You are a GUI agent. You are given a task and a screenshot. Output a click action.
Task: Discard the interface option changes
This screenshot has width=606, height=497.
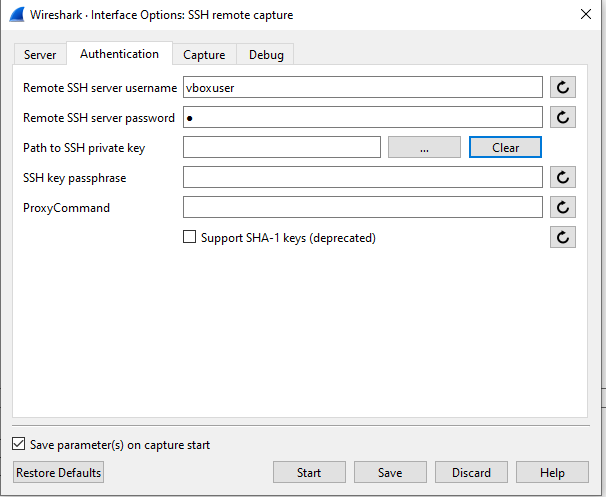click(471, 472)
